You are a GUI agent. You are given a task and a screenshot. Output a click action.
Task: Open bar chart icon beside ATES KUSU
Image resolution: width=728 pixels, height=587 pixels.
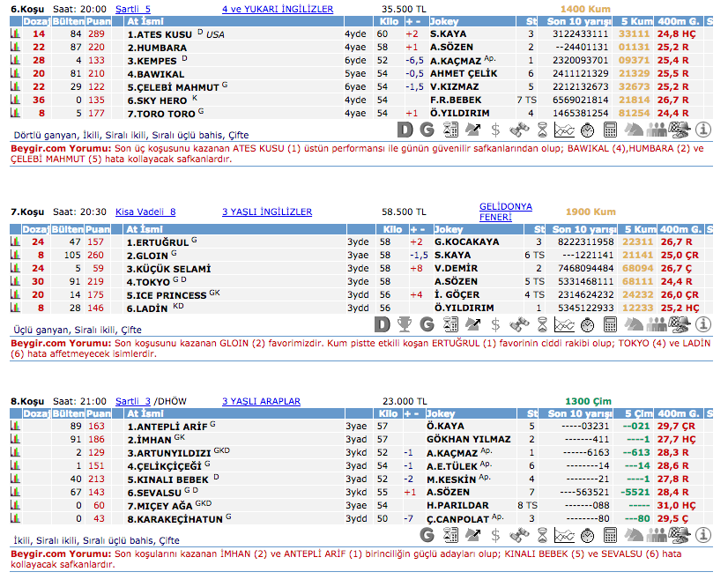click(15, 34)
